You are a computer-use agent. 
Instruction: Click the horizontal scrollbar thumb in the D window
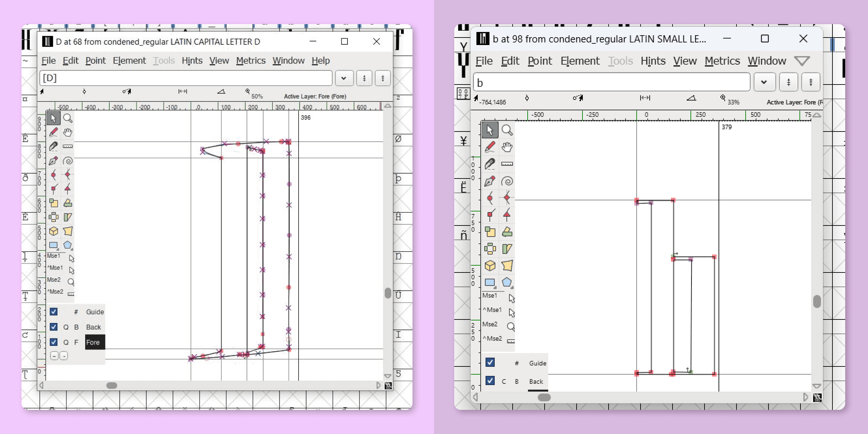click(x=112, y=385)
